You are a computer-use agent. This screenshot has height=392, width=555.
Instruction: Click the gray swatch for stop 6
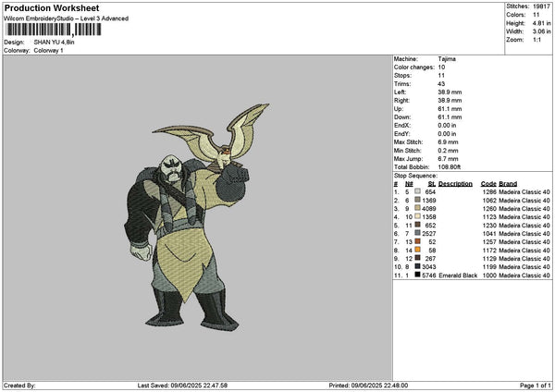click(418, 233)
